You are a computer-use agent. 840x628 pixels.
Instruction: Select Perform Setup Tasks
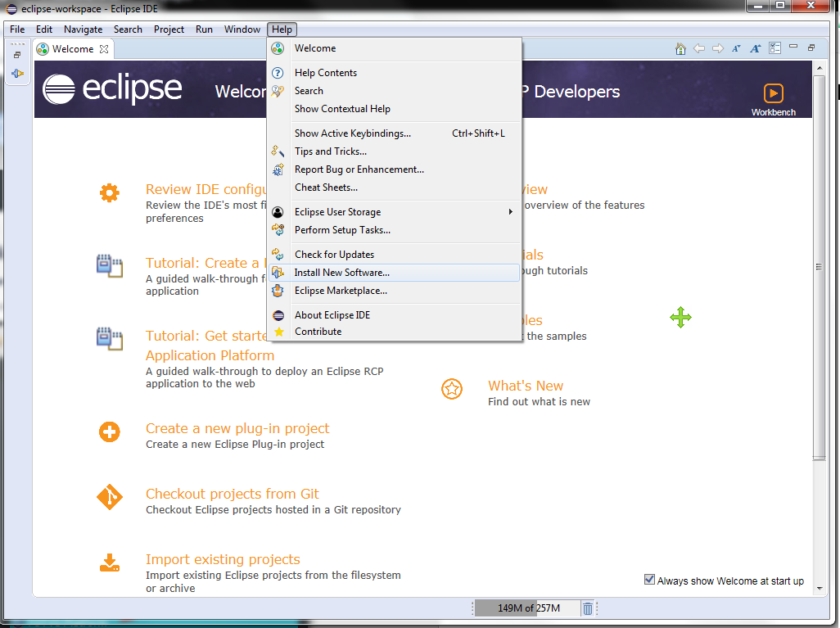pyautogui.click(x=395, y=230)
